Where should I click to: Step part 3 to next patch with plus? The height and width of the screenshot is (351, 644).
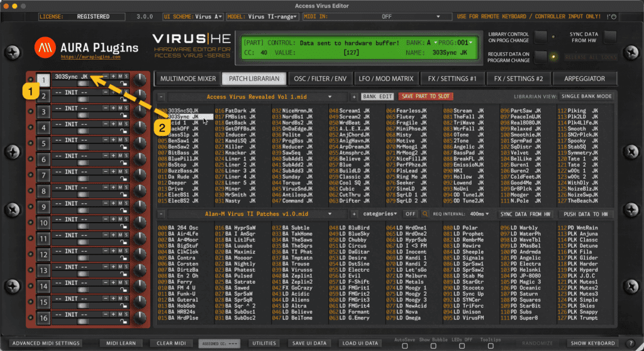point(113,108)
